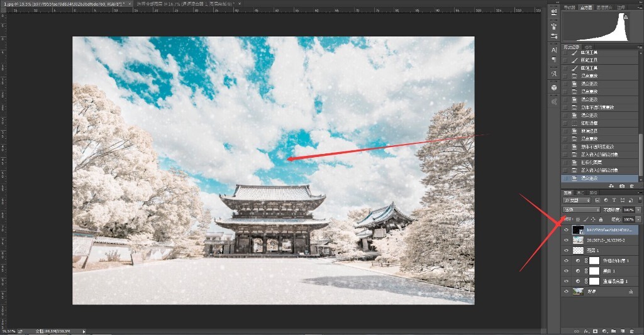Switch to the 注释 tab
The height and width of the screenshot is (335, 644).
click(x=621, y=8)
